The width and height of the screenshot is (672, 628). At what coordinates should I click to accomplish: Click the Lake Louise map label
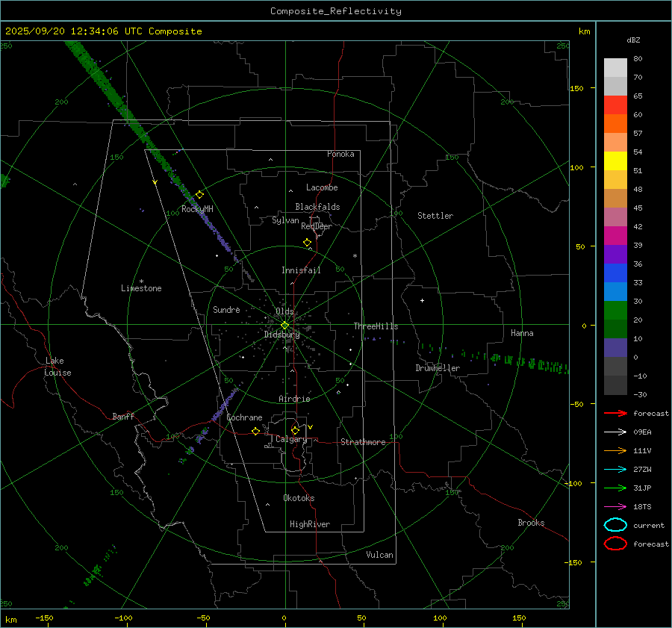click(x=58, y=367)
